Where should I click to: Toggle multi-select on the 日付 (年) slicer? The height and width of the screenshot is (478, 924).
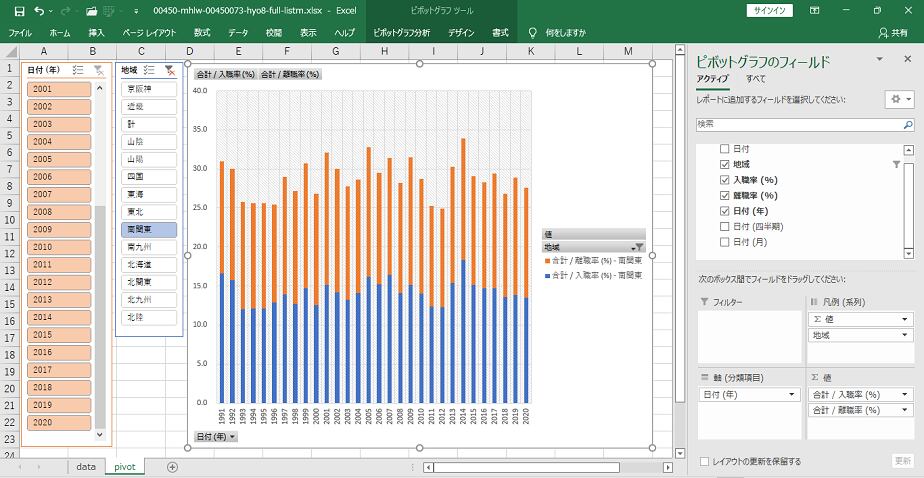[x=77, y=70]
